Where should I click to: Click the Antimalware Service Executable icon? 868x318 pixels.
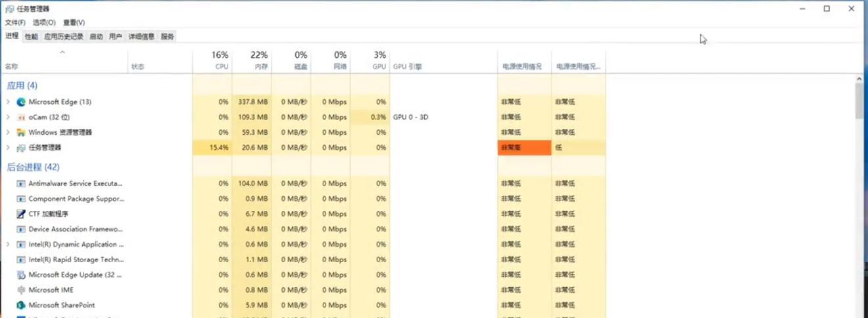(21, 183)
